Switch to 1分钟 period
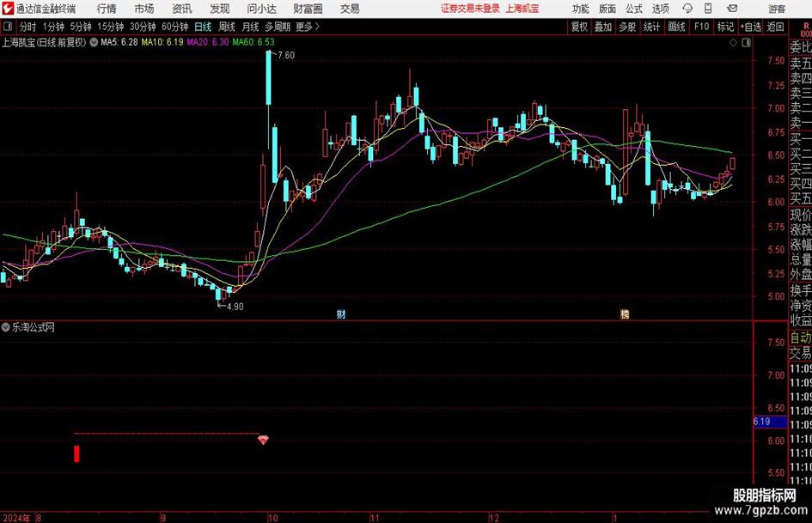812x523 pixels. (x=53, y=27)
